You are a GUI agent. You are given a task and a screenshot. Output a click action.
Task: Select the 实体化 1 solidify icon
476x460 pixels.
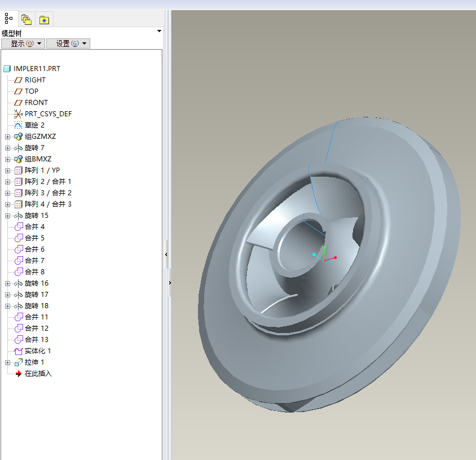(18, 351)
